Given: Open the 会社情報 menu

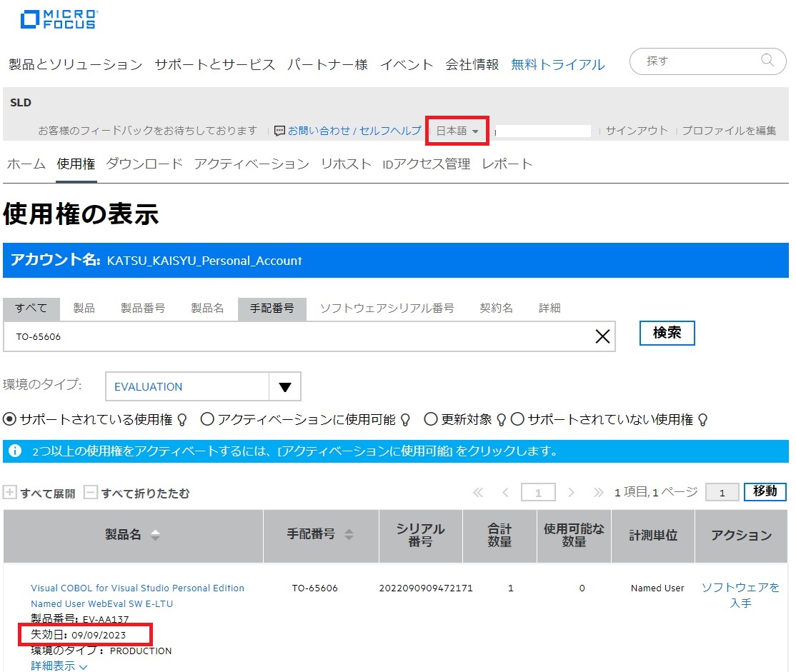Looking at the screenshot, I should tap(472, 64).
